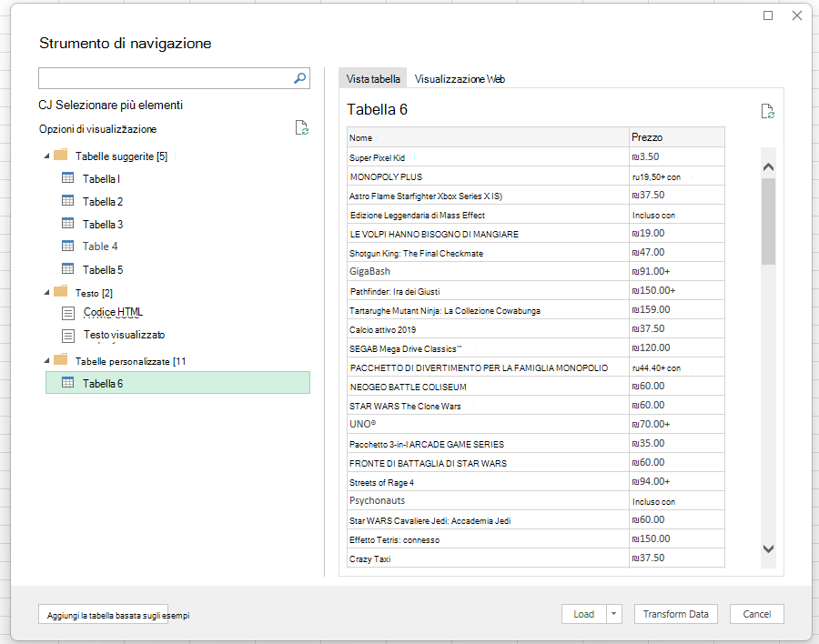The image size is (819, 644).
Task: Collapse the Tabelle suggerite group
Action: [46, 156]
